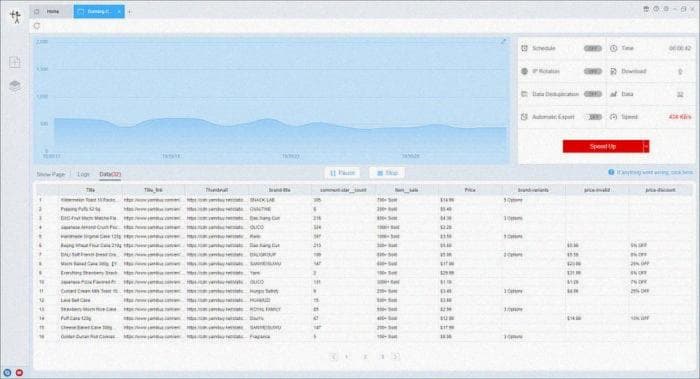Open the 'If anything went wrong, click here' link

(655, 172)
